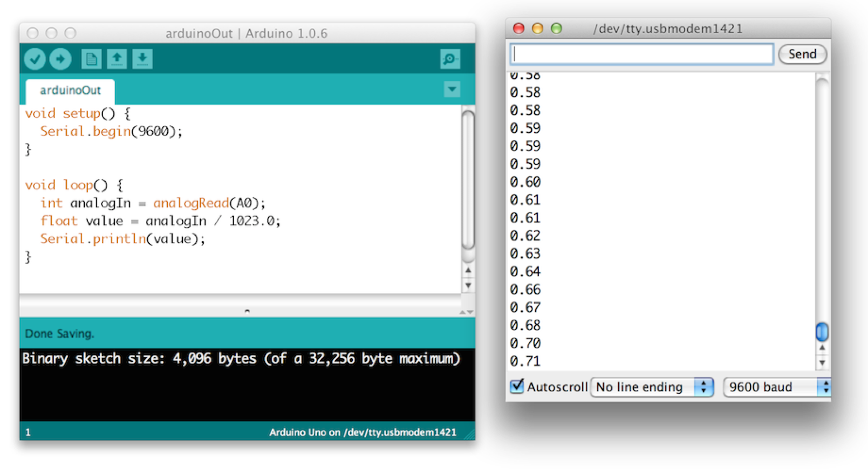Open the 9600 baud dropdown

point(777,387)
